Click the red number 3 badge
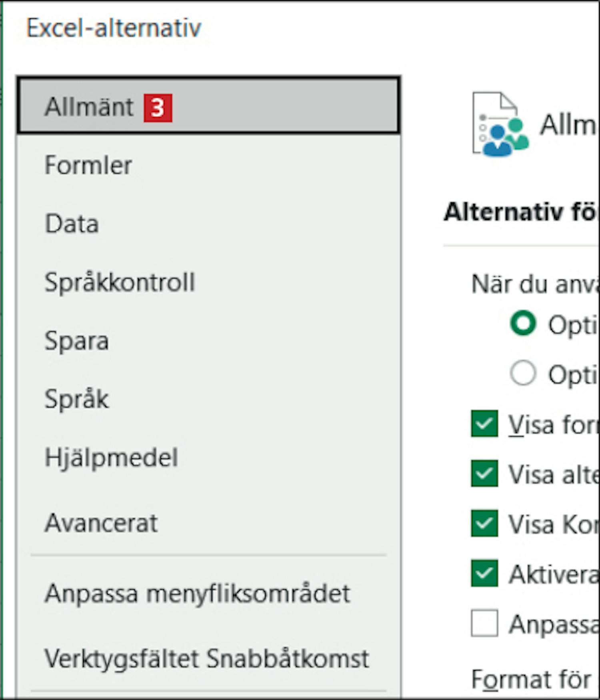The image size is (600, 700). (x=158, y=108)
